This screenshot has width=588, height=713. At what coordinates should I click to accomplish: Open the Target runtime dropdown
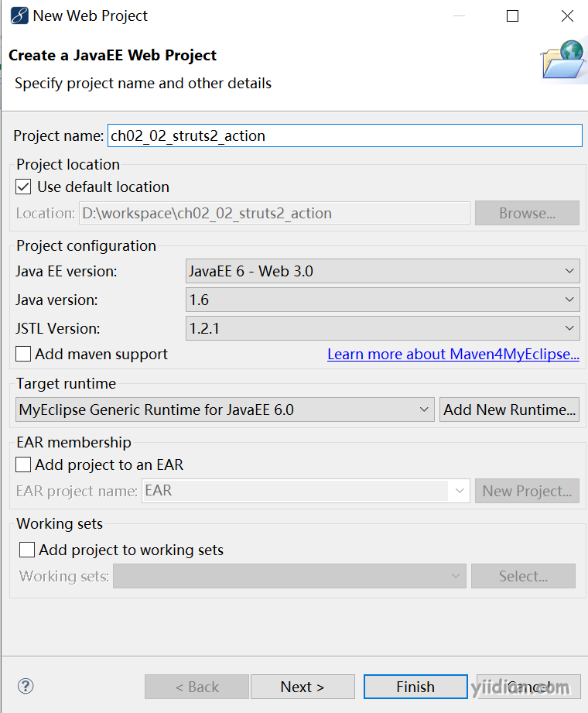225,410
